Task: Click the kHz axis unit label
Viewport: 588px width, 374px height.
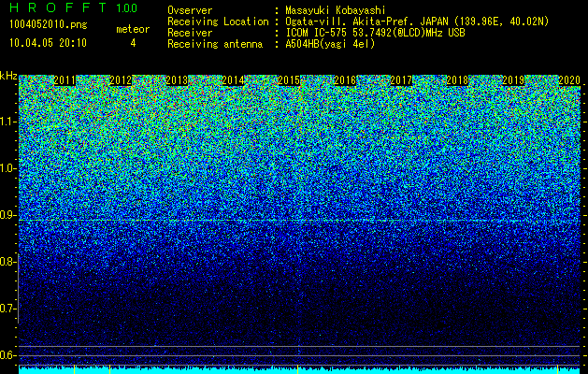Action: (8, 76)
